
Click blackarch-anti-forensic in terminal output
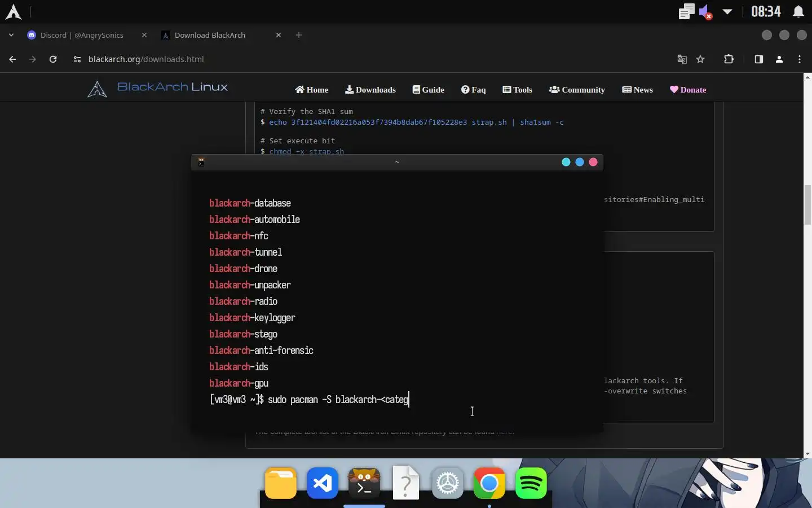pyautogui.click(x=261, y=351)
